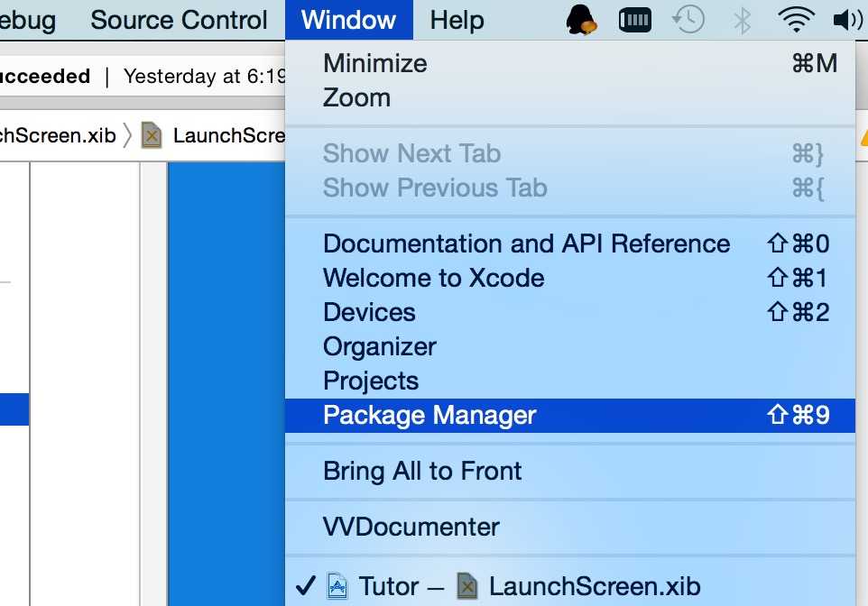Select Minimize in the Window menu
This screenshot has width=868, height=606.
pyautogui.click(x=570, y=63)
